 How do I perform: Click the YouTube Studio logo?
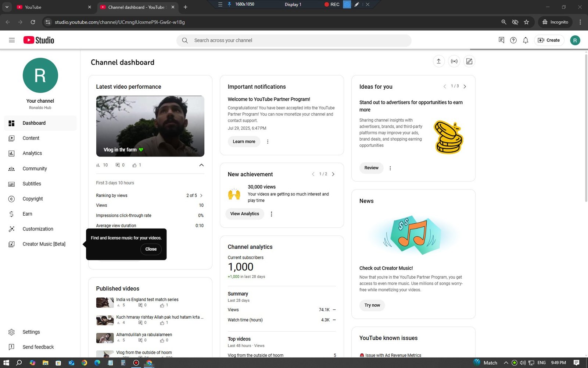39,40
